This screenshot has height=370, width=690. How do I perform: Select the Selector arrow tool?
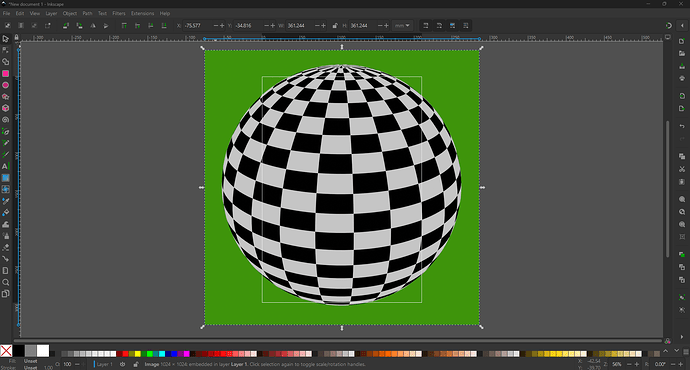point(5,39)
